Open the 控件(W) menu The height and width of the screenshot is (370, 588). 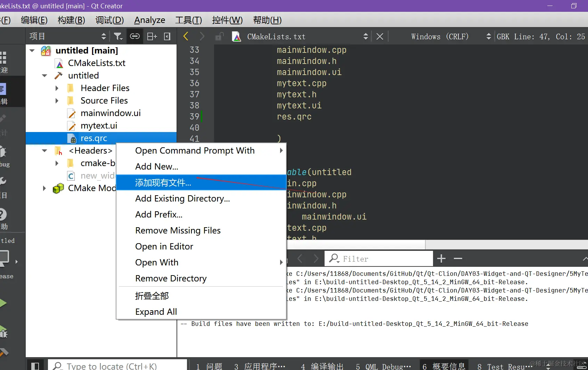[x=227, y=20]
